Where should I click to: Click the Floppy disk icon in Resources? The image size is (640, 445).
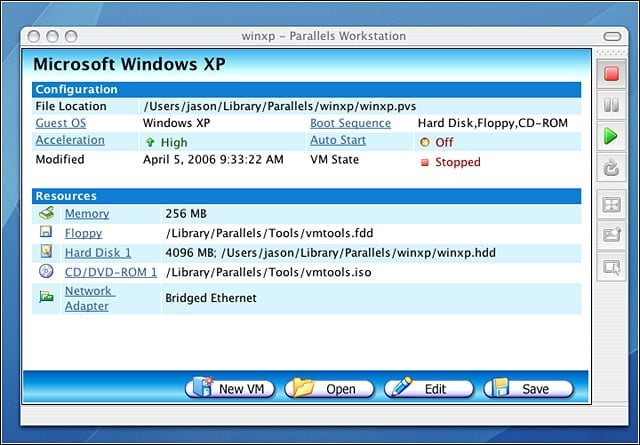click(x=46, y=232)
